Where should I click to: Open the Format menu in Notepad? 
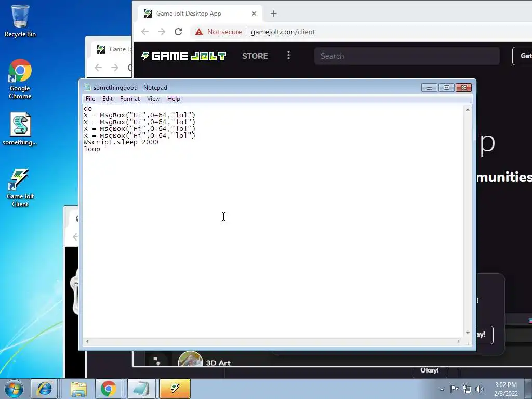point(129,99)
